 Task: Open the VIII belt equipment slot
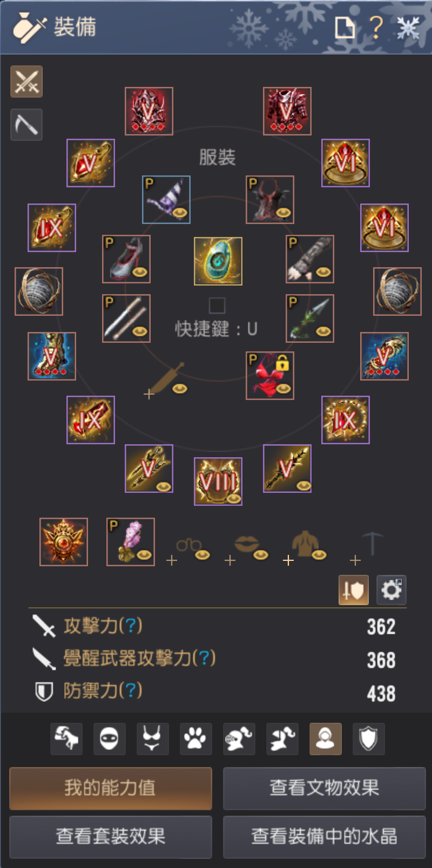click(x=218, y=482)
